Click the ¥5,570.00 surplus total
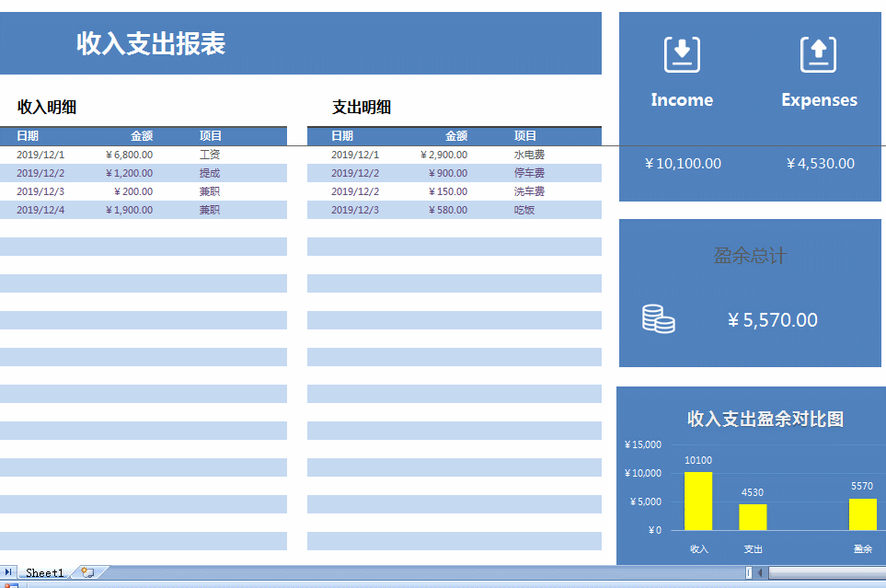 tap(773, 320)
